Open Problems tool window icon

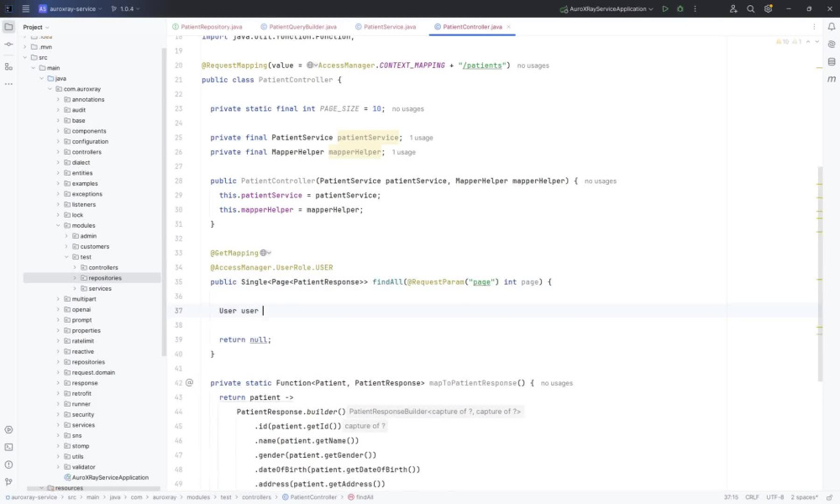(x=8, y=465)
